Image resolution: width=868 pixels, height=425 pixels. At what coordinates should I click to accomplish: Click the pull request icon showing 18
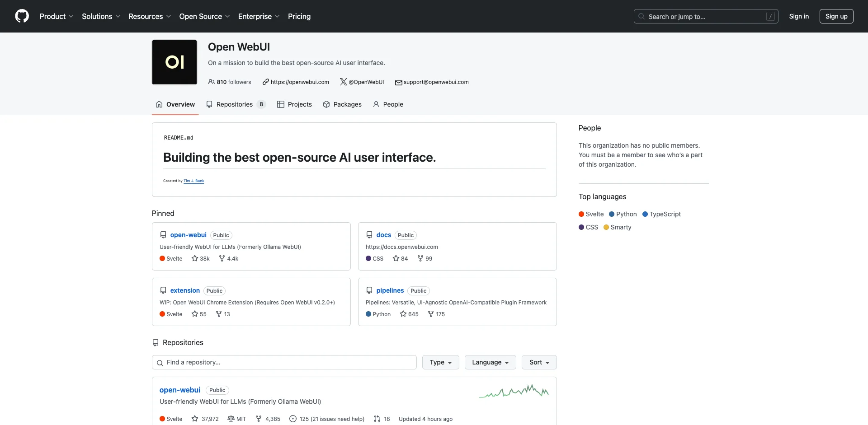pyautogui.click(x=377, y=419)
